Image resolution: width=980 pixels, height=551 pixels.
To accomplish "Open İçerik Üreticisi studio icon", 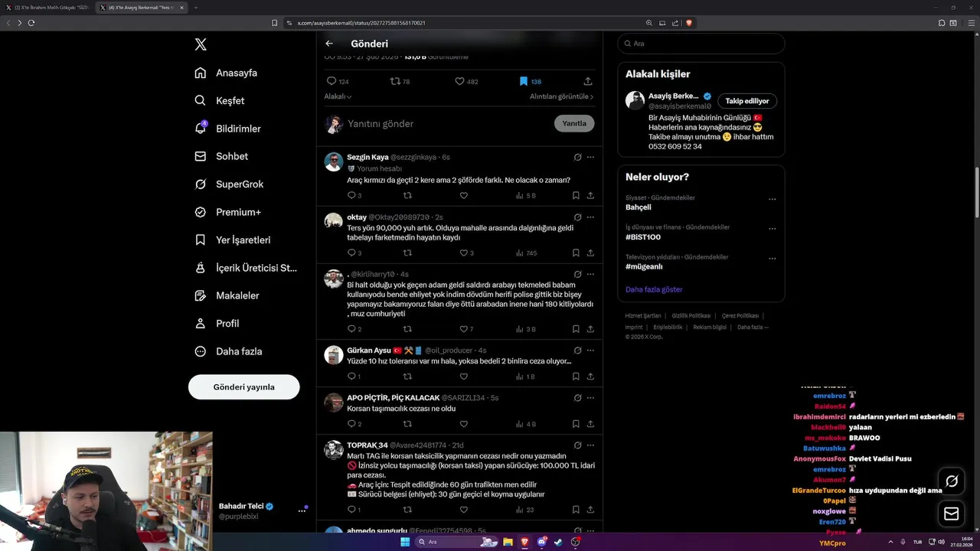I will pyautogui.click(x=200, y=268).
